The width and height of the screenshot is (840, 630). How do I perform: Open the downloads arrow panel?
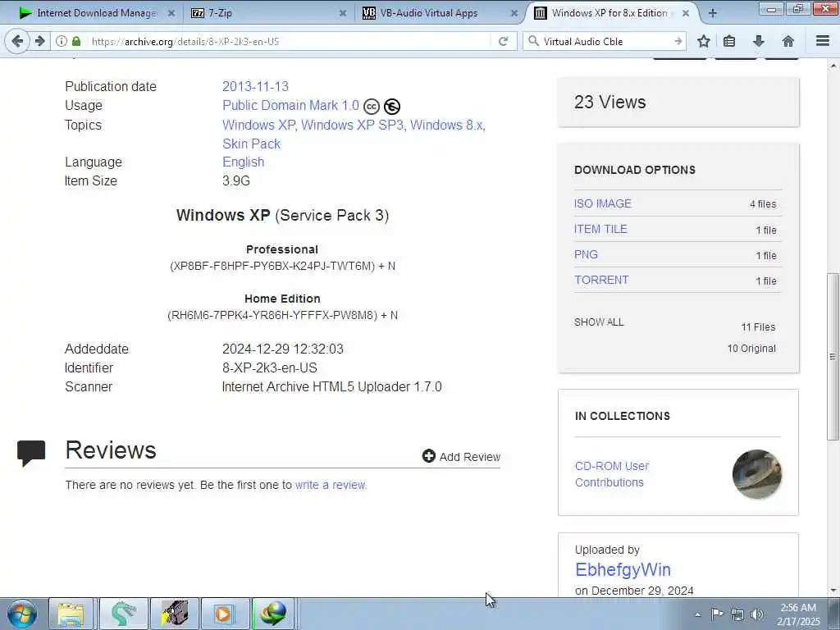759,41
